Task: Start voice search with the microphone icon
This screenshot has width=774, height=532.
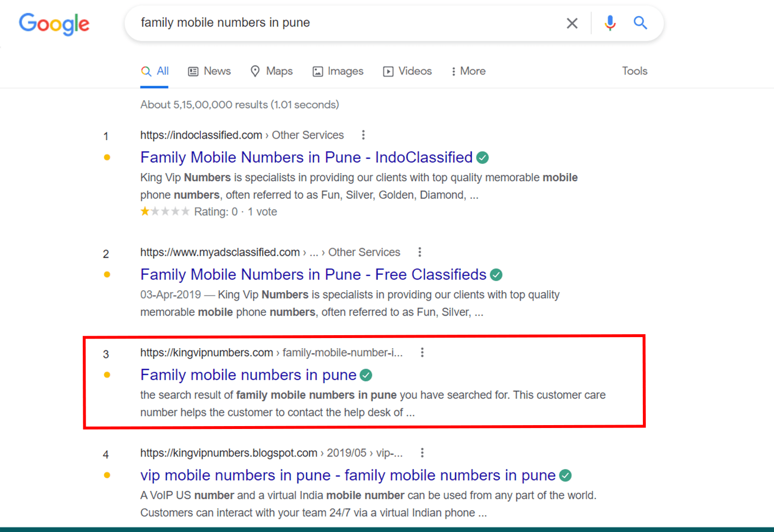Action: click(610, 23)
